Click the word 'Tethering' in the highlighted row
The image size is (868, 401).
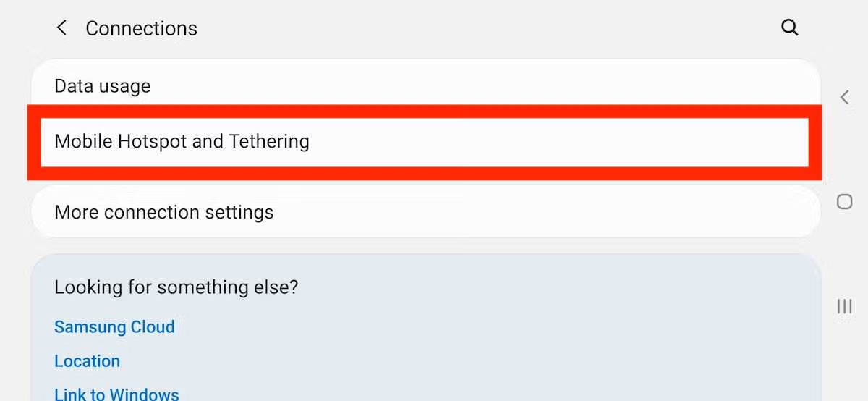pyautogui.click(x=269, y=141)
